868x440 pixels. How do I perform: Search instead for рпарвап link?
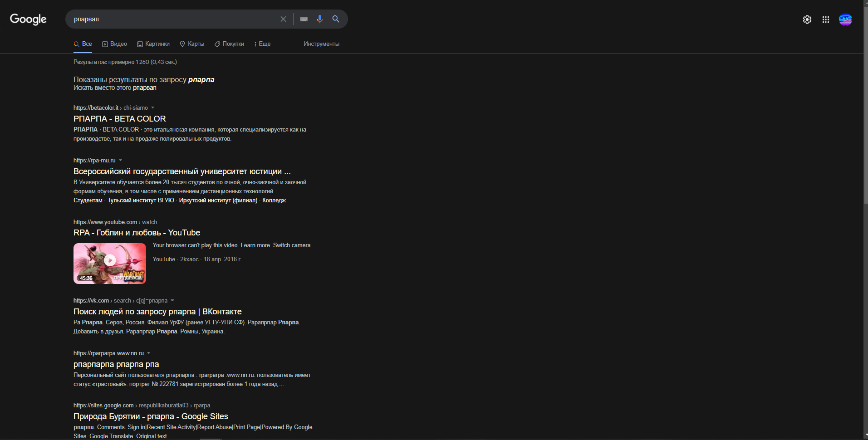pos(144,88)
